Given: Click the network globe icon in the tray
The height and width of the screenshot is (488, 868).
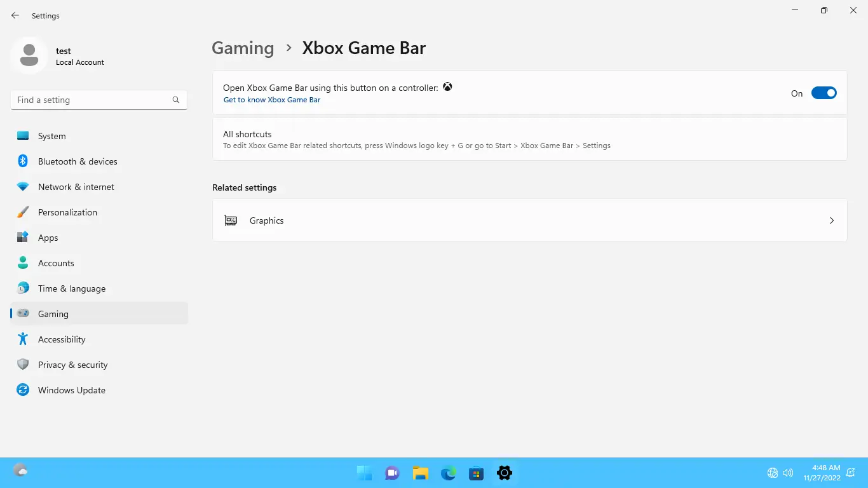Looking at the screenshot, I should [773, 473].
